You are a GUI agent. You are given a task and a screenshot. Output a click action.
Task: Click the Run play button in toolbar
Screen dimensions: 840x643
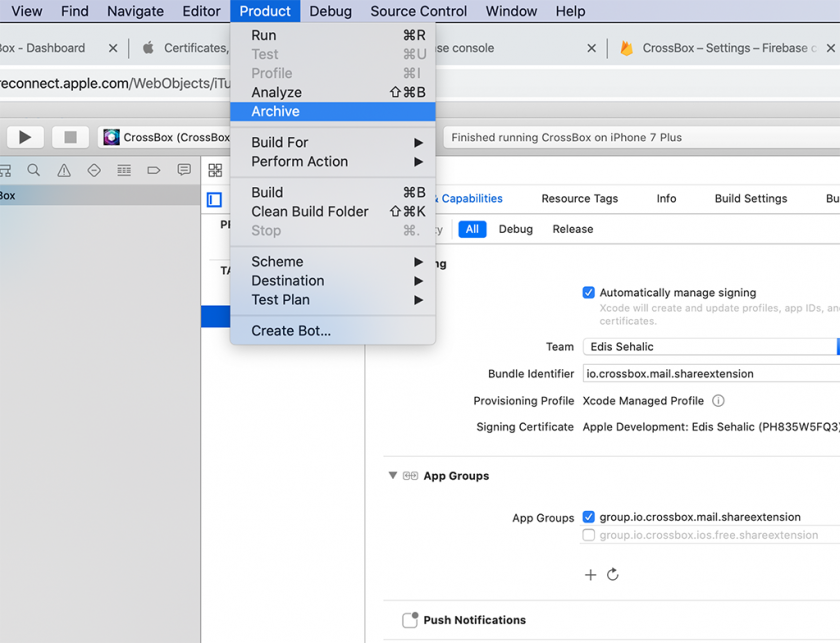coord(25,137)
